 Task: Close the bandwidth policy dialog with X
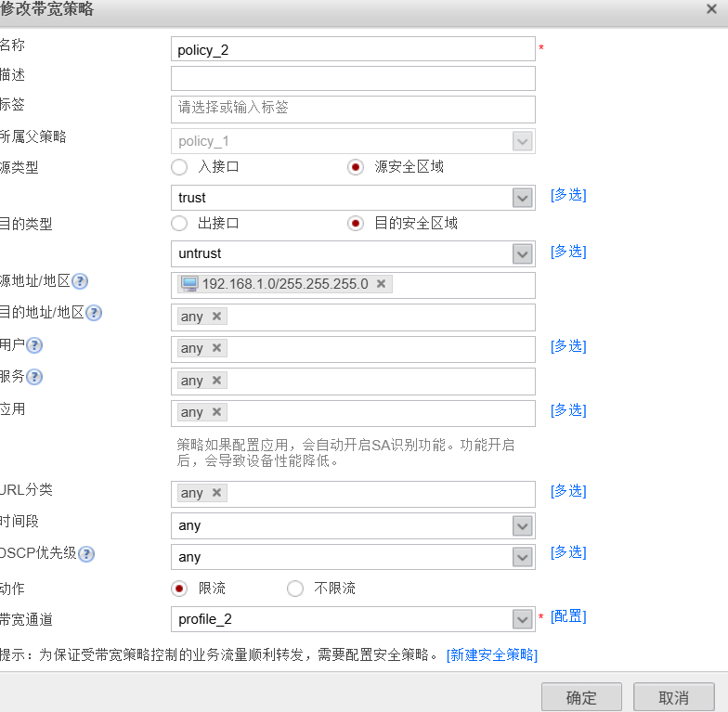(711, 9)
